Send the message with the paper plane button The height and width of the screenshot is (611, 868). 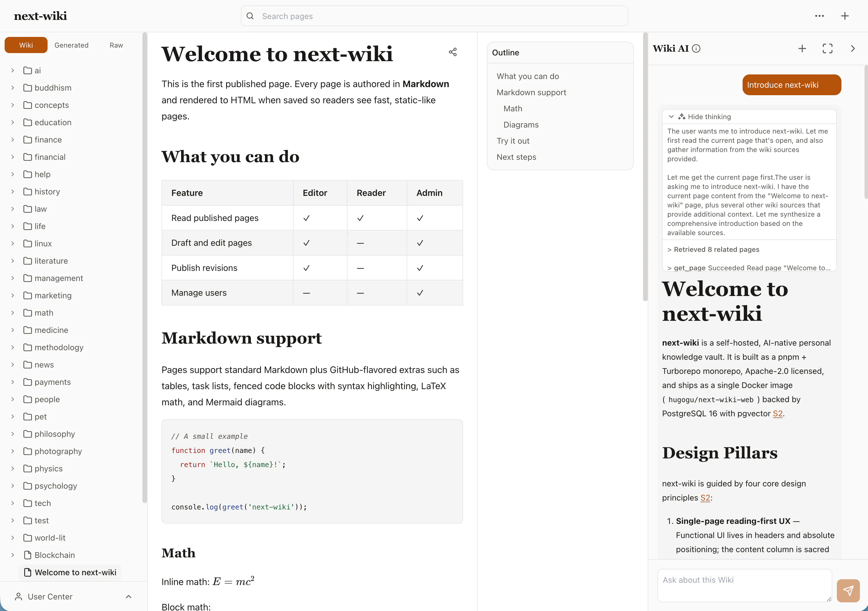(848, 591)
